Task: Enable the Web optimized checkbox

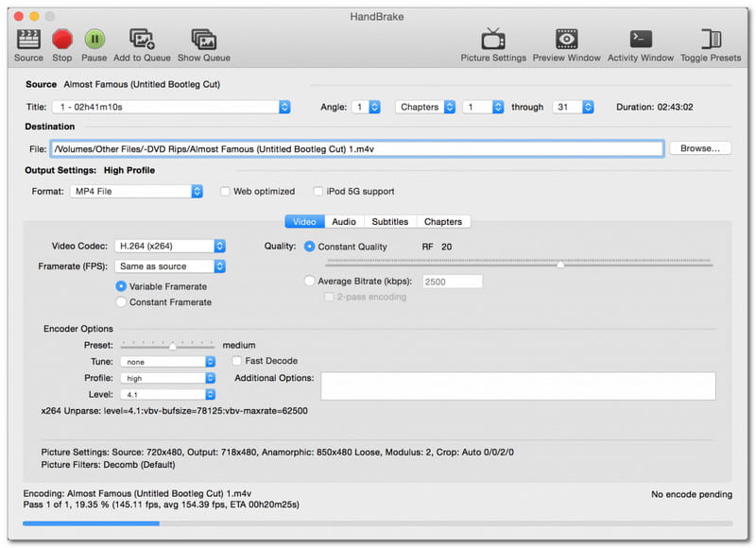Action: 225,191
